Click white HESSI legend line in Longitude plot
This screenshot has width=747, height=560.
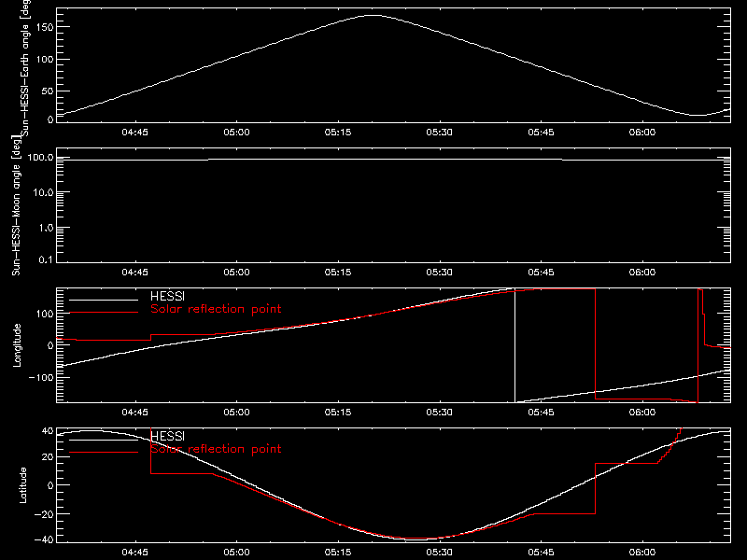(x=104, y=300)
